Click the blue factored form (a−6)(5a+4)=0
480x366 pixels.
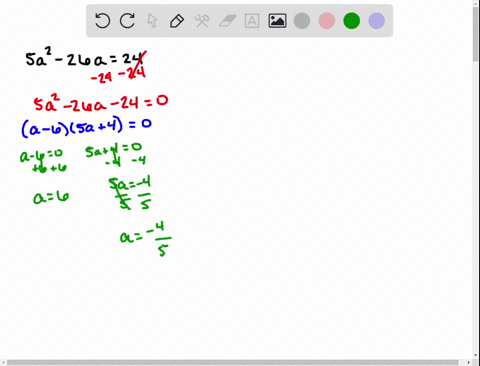tap(87, 126)
